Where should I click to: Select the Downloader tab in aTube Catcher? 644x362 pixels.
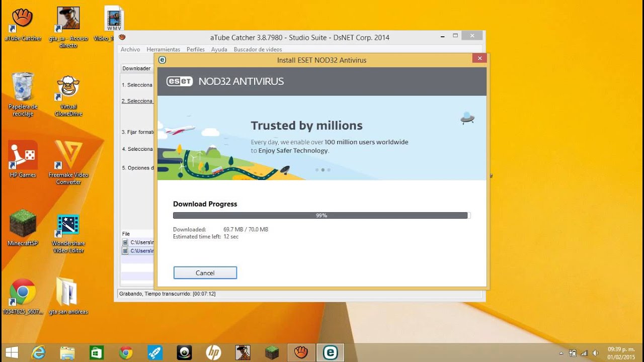coord(137,68)
